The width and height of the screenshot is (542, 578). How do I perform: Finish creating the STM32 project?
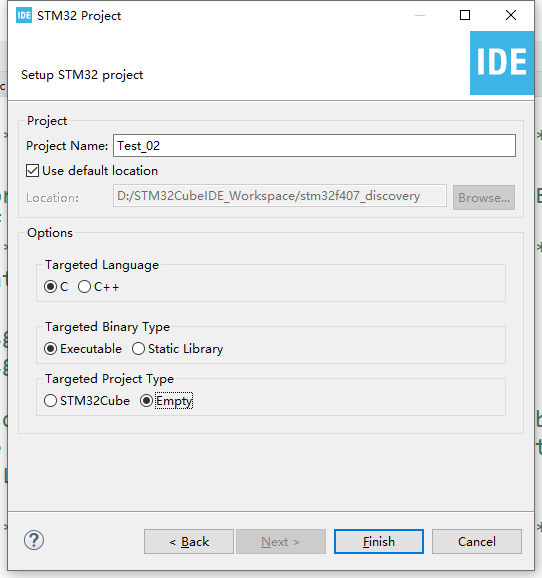(379, 542)
